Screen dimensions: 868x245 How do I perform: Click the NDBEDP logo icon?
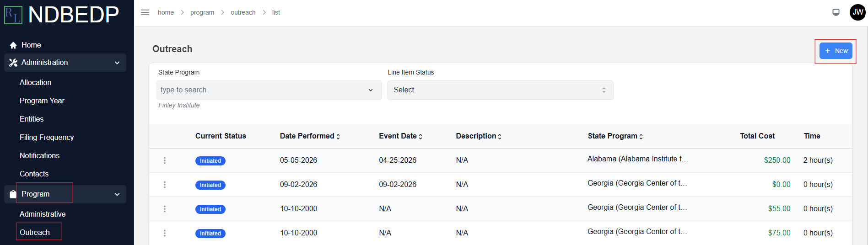(x=13, y=15)
